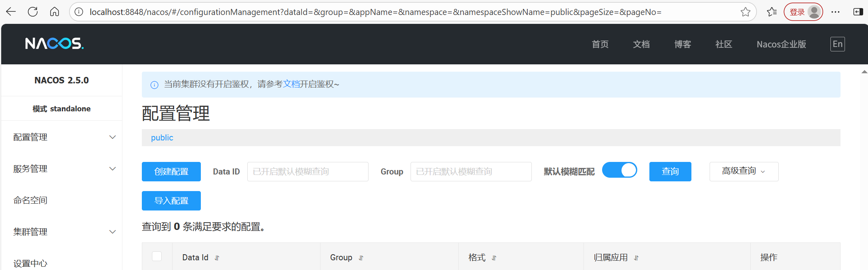The width and height of the screenshot is (868, 270).
Task: Click the 模式 standalone label
Action: pyautogui.click(x=61, y=109)
